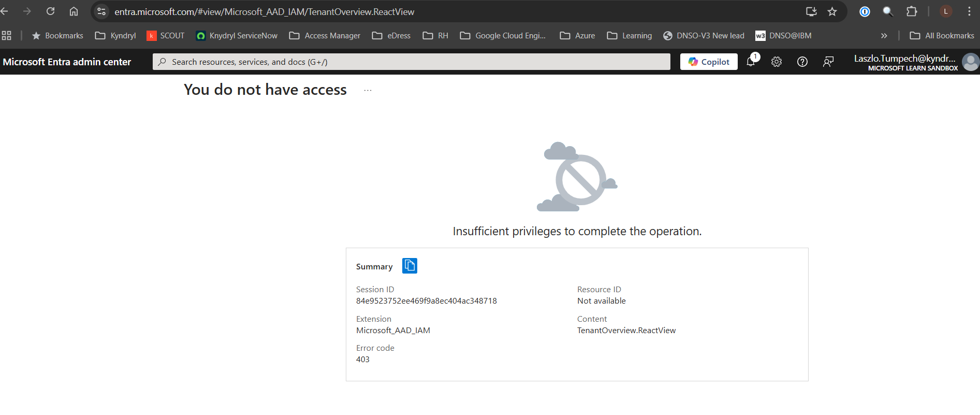This screenshot has height=415, width=980.
Task: Click the user avatar in Entra header
Action: coord(971,62)
